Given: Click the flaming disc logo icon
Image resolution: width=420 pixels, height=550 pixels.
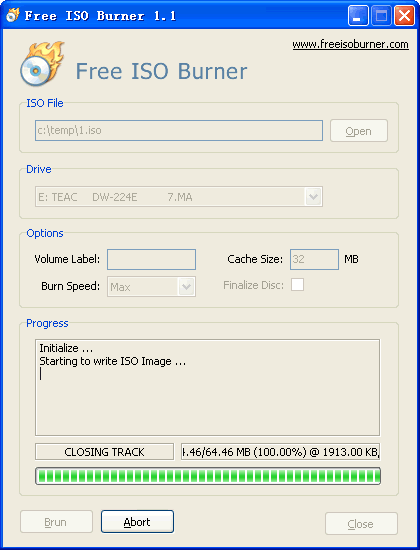Looking at the screenshot, I should tap(42, 63).
